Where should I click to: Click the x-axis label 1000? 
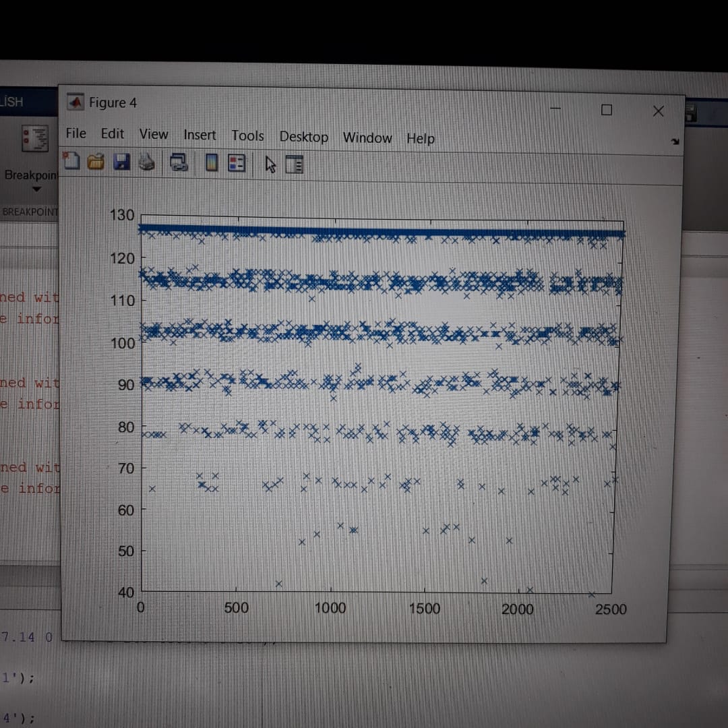coord(330,608)
